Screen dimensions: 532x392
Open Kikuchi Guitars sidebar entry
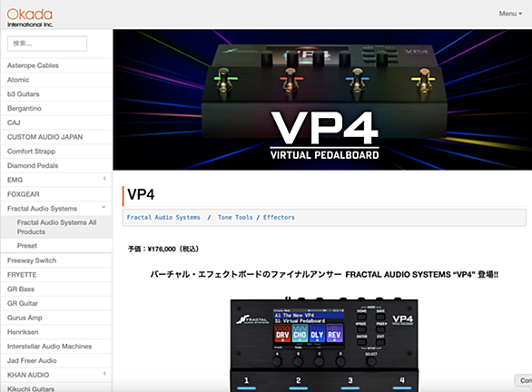31,388
